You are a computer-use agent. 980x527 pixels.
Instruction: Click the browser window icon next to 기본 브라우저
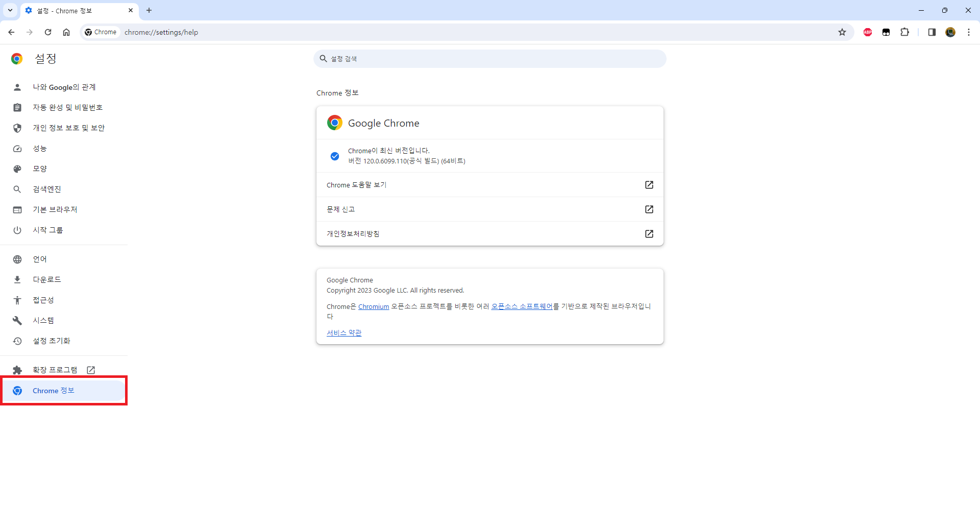[x=17, y=210]
